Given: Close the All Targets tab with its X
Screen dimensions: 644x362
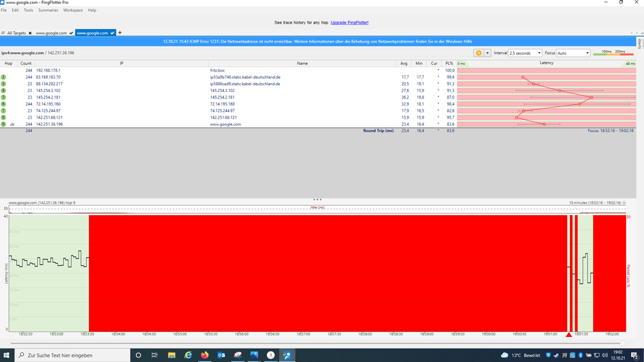Looking at the screenshot, I should point(30,33).
